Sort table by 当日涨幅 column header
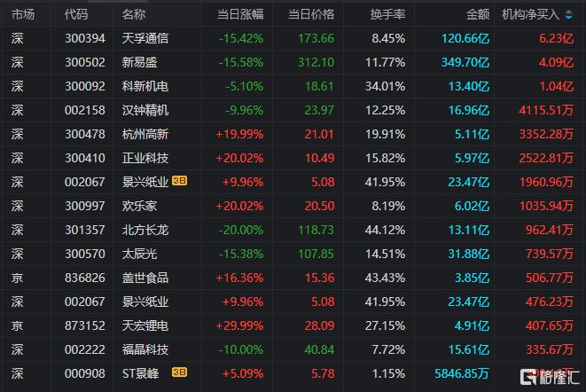 coord(240,14)
